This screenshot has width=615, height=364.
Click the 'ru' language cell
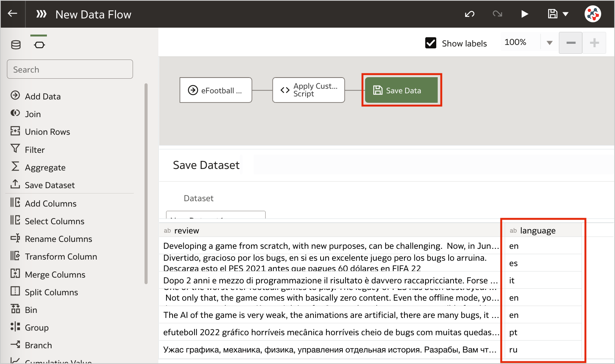point(543,349)
